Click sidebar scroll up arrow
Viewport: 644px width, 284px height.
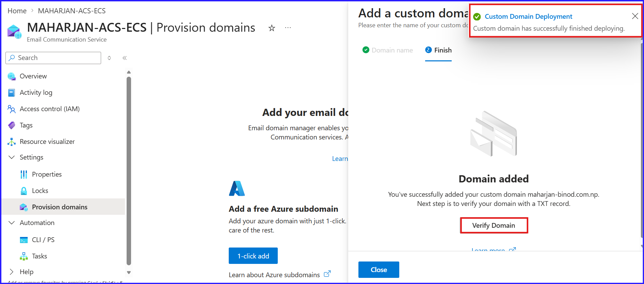coord(129,72)
